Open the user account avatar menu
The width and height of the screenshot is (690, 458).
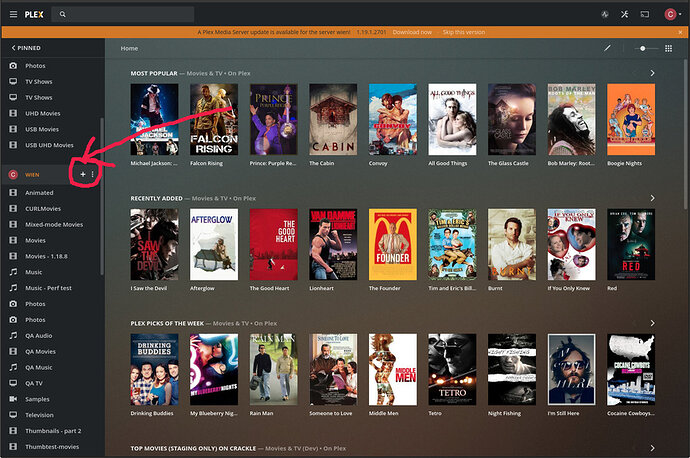coord(672,15)
